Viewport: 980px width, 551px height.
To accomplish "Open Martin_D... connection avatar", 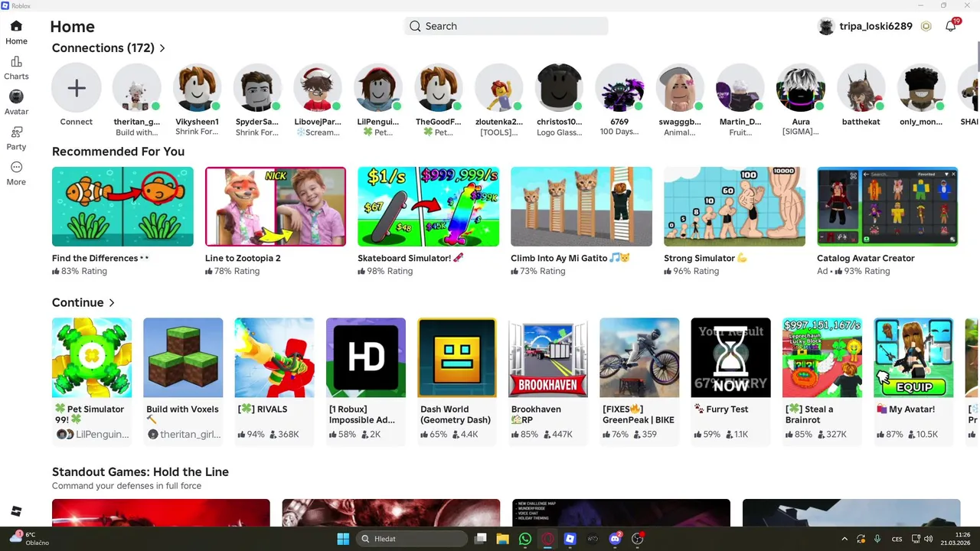I will (740, 87).
